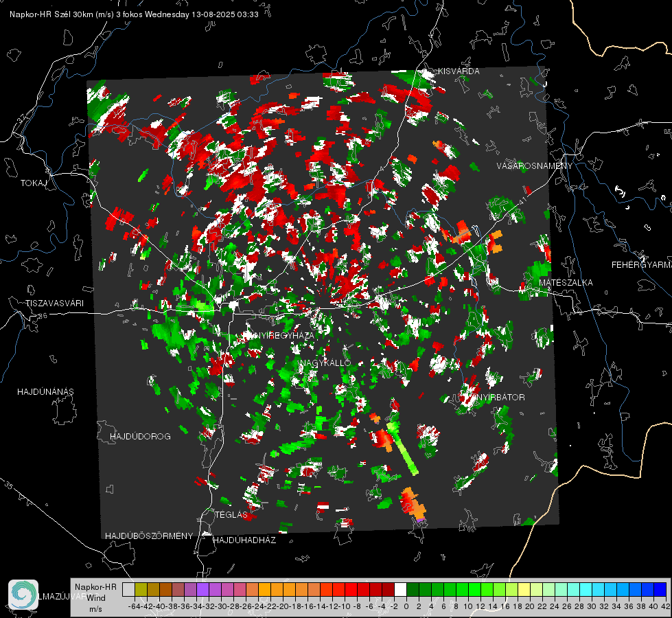
Task: Click the timestamp 'Wednesday 13-08-2025 03:33'
Action: [x=201, y=14]
